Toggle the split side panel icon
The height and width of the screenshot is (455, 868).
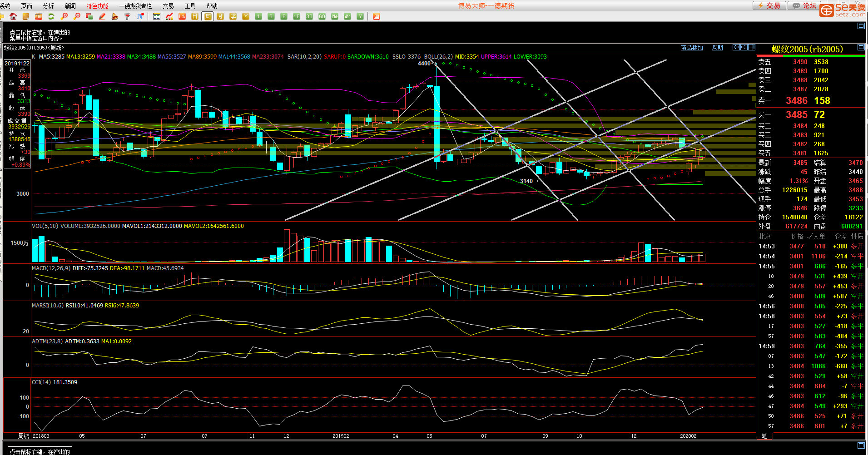tap(752, 47)
